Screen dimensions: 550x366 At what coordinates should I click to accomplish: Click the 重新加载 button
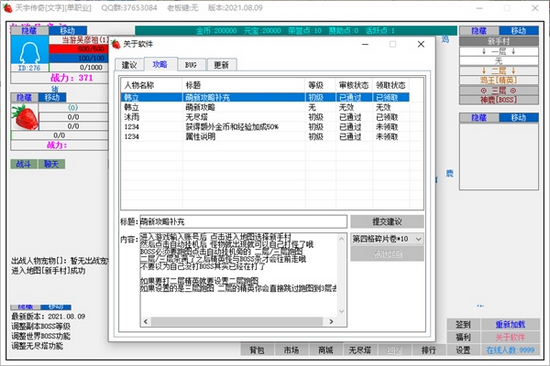510,325
